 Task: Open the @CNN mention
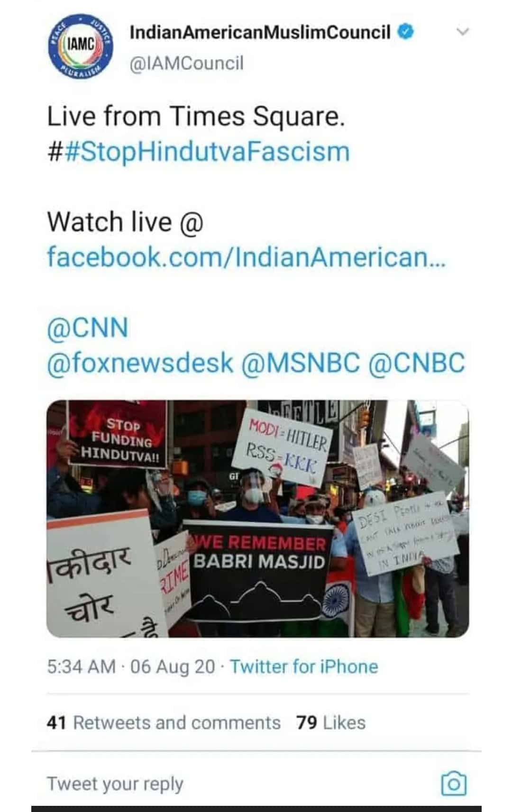[x=88, y=328]
